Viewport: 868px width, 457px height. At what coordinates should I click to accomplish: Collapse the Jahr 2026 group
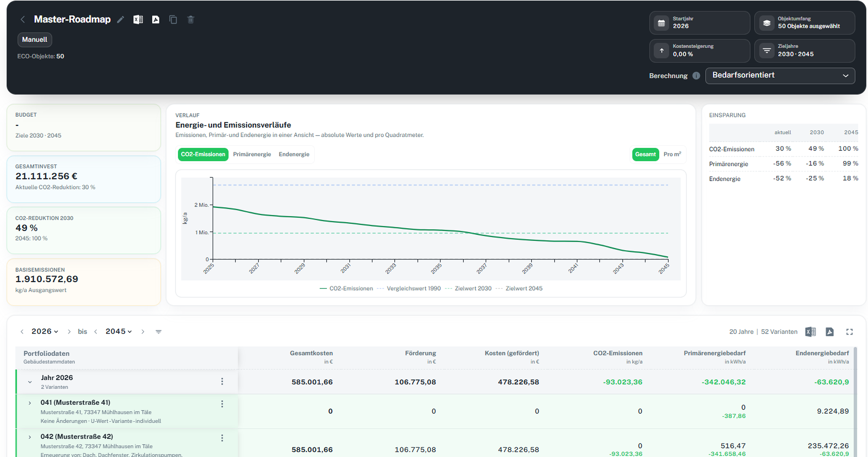tap(30, 382)
